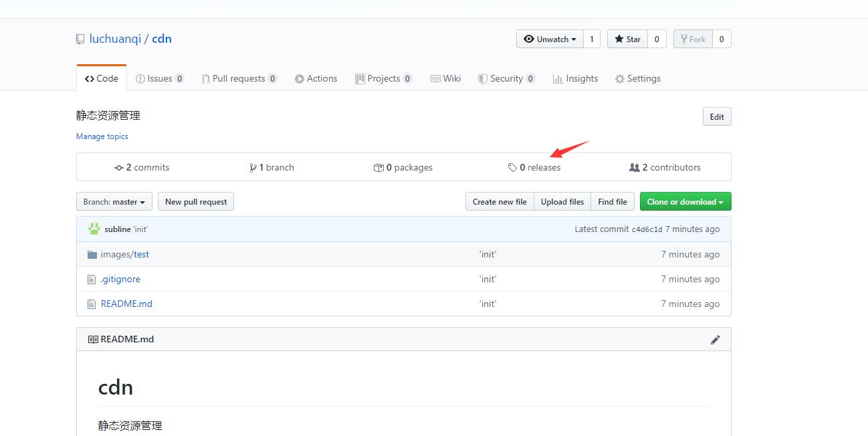The height and width of the screenshot is (436, 868).
Task: Open the Unwatch dropdown
Action: click(x=550, y=39)
